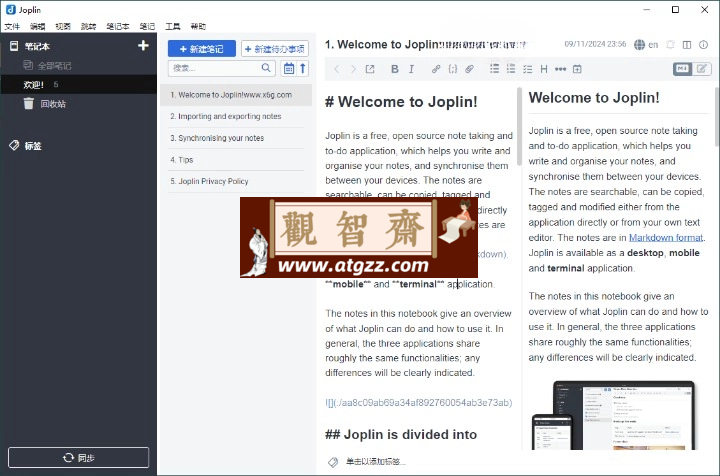Select note '5. Joplin Privacy Policy'

click(236, 181)
